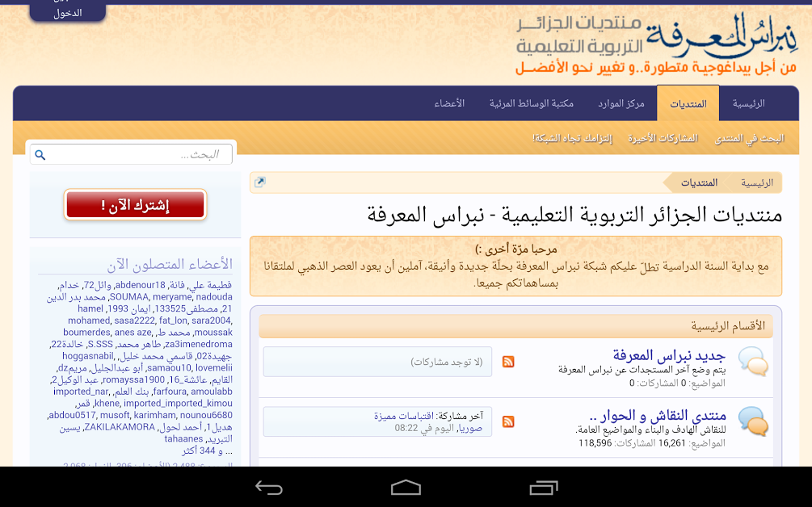
Task: Open the online member khene profile
Action: pyautogui.click(x=107, y=404)
